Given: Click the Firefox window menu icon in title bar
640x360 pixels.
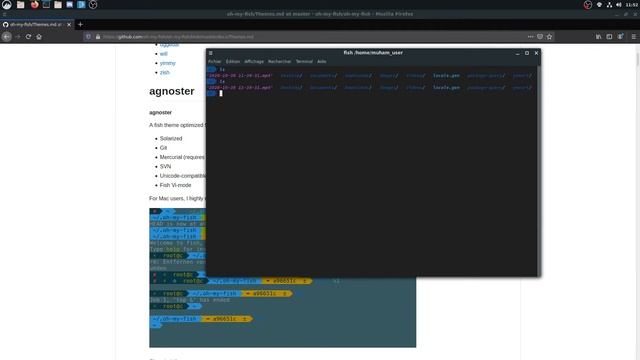Looking at the screenshot, I should (4, 14).
